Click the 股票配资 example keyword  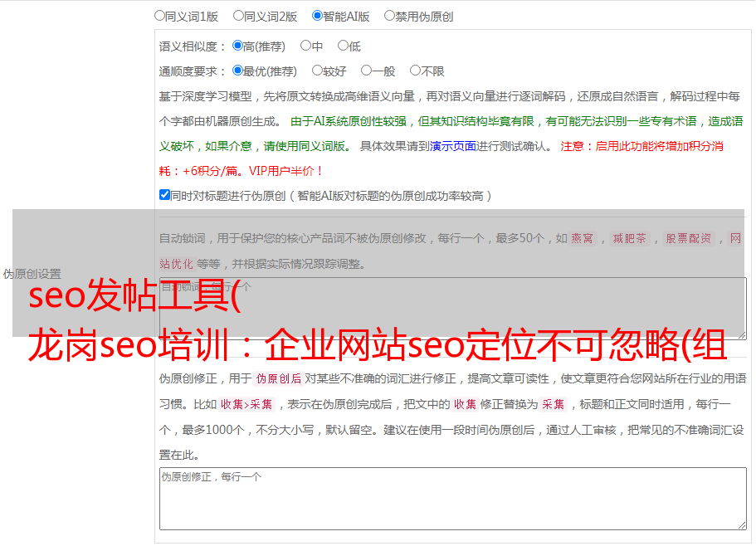click(x=689, y=238)
